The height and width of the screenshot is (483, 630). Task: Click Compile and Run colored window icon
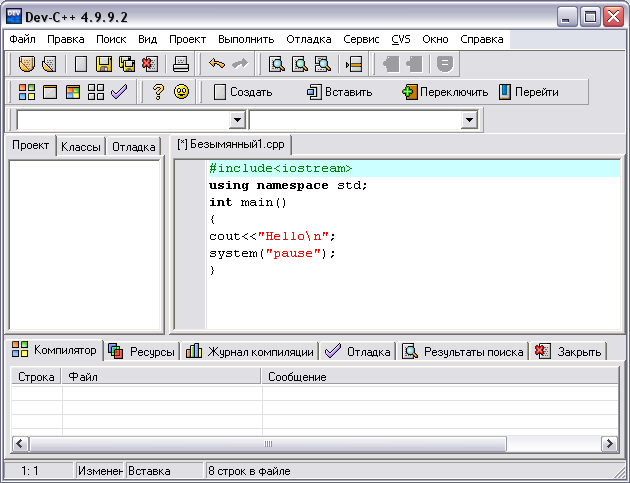pos(73,92)
